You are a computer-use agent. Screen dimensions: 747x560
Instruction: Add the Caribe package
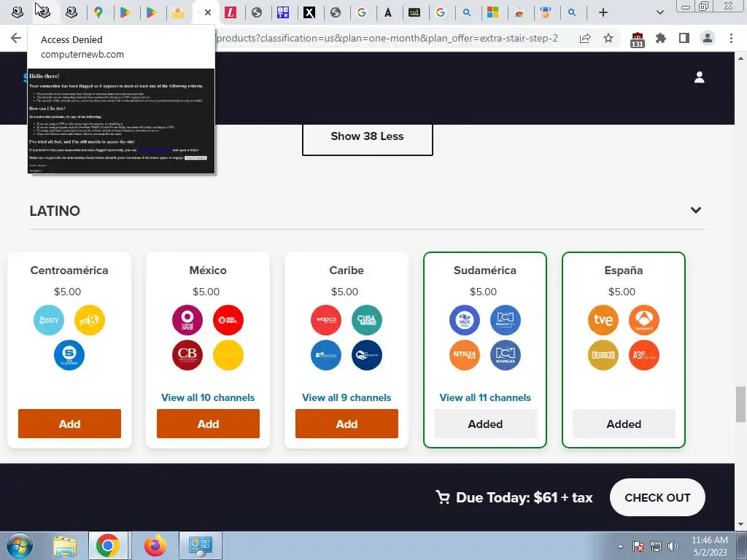click(347, 424)
